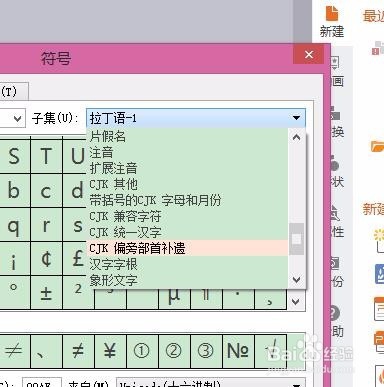Select the capital T symbol cell

46,156
